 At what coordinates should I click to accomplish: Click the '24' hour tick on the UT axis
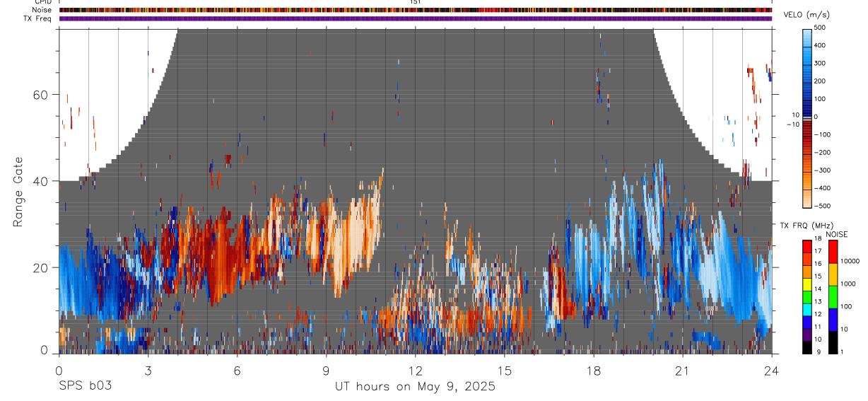pos(771,371)
